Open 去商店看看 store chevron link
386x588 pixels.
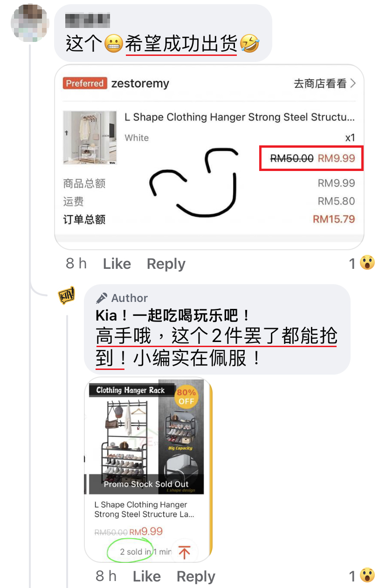pos(324,83)
